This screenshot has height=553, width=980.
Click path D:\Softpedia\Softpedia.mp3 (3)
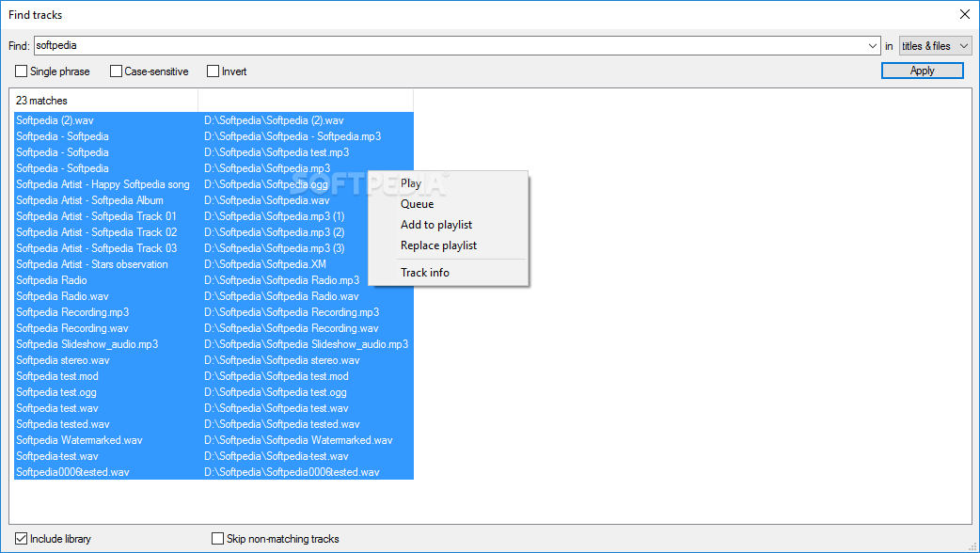(275, 248)
